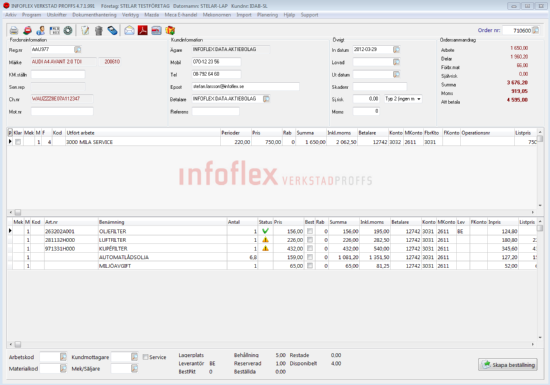The height and width of the screenshot is (385, 550).
Task: Click the KM.ställn input field
Action: click(58, 74)
